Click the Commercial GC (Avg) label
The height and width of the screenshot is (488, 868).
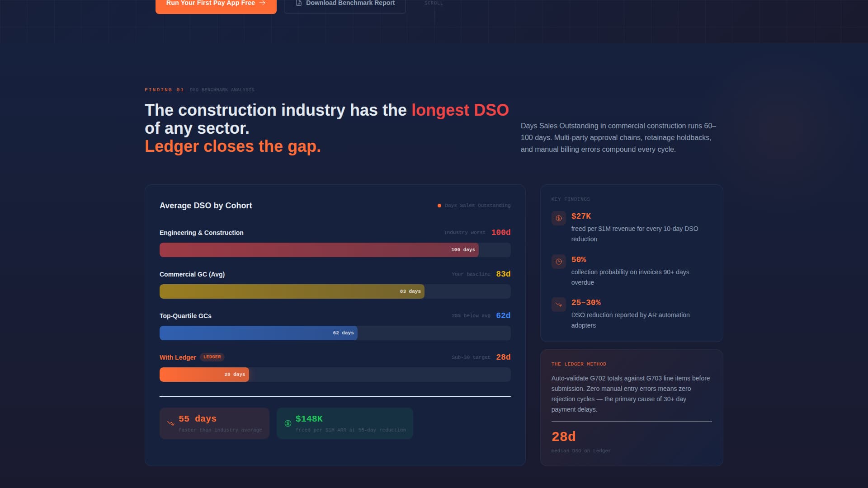(x=192, y=274)
